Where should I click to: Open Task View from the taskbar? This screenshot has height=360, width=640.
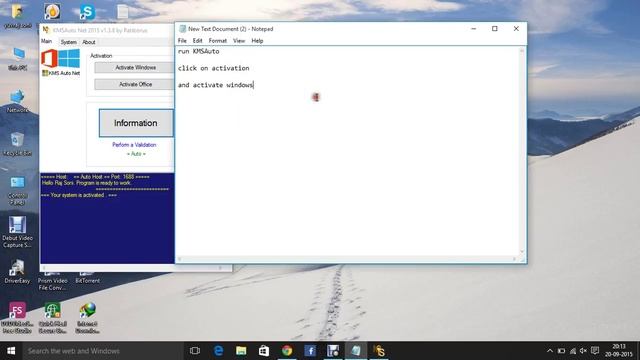click(195, 351)
